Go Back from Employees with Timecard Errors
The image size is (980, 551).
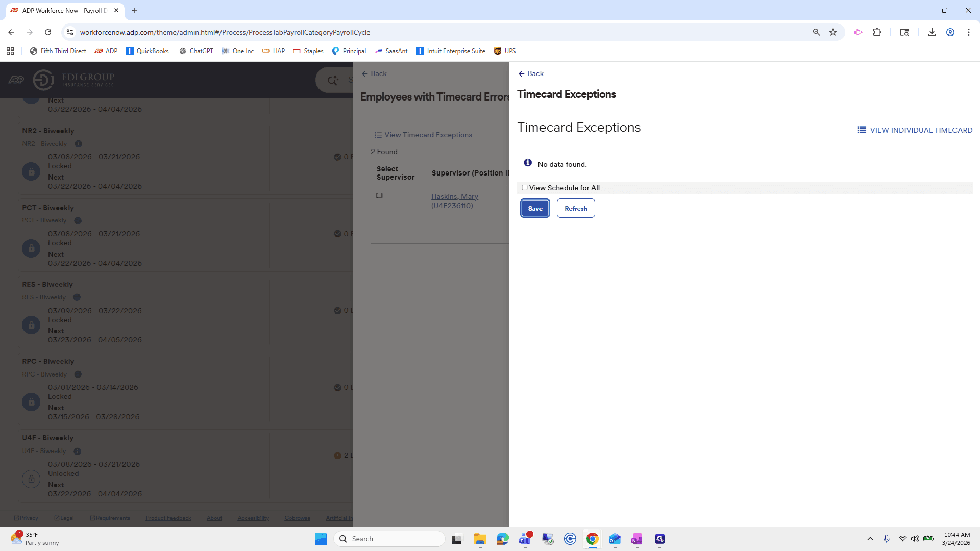pyautogui.click(x=374, y=73)
